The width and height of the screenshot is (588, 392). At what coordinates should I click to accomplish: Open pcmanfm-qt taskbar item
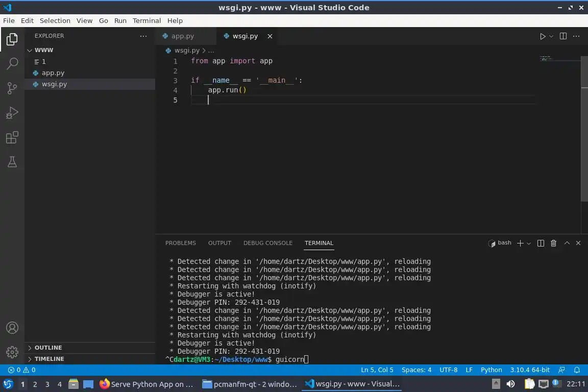[x=250, y=384]
